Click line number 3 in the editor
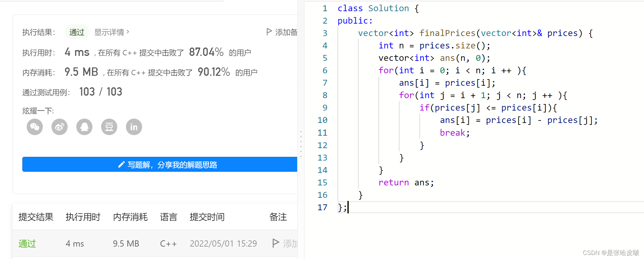 [325, 33]
